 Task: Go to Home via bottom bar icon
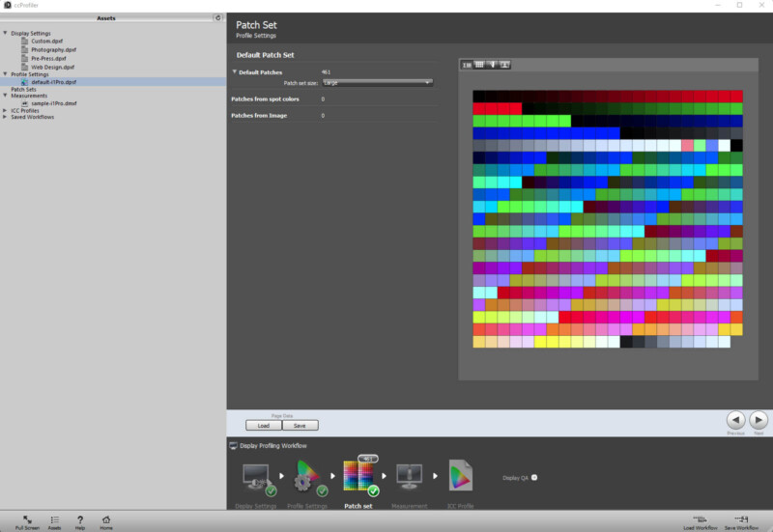pos(105,518)
